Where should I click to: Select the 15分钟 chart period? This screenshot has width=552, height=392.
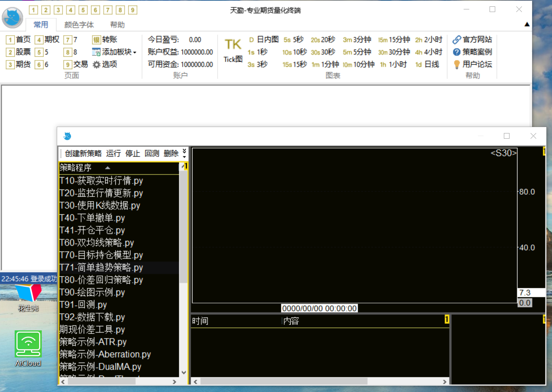394,39
